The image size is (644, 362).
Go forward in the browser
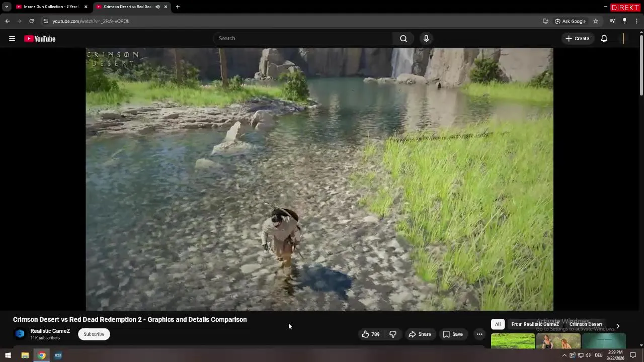tap(19, 21)
